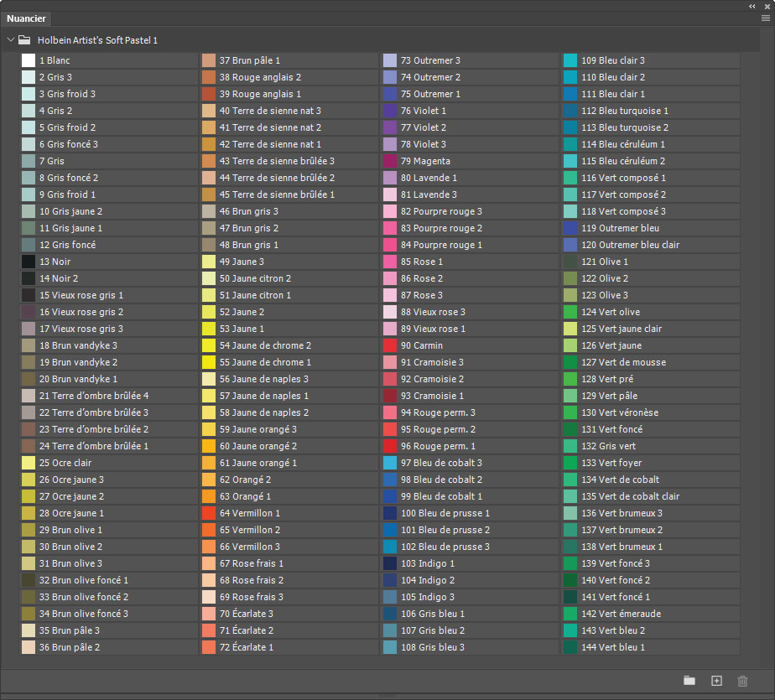Collapse the panel with double-arrow icon

pos(752,6)
